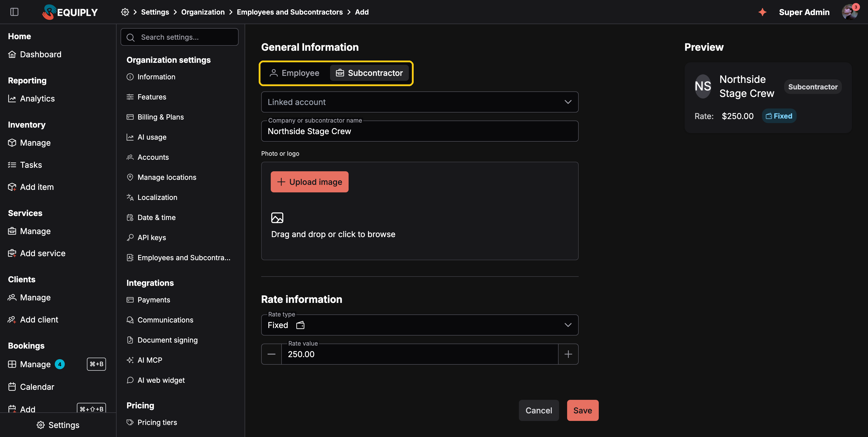Viewport: 868px width, 437px height.
Task: Go to Organization in the breadcrumb
Action: (202, 12)
